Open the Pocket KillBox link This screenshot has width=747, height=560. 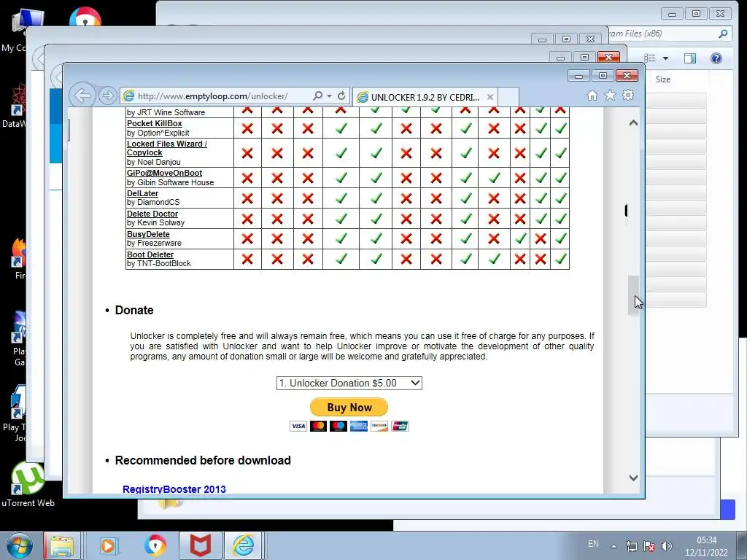click(x=155, y=123)
